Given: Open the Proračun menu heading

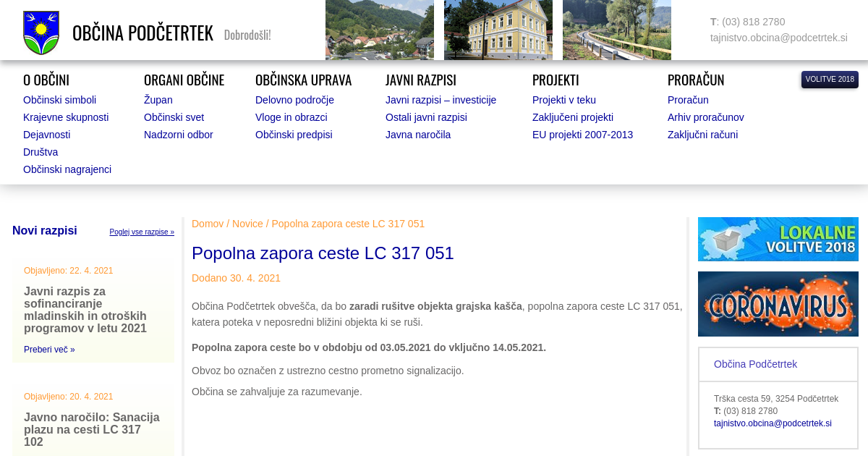Looking at the screenshot, I should pyautogui.click(x=695, y=80).
